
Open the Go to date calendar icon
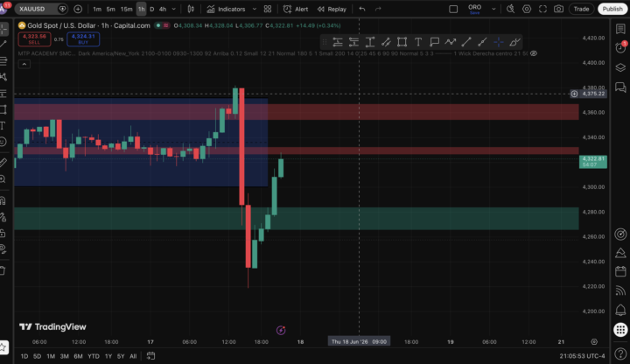coord(150,355)
